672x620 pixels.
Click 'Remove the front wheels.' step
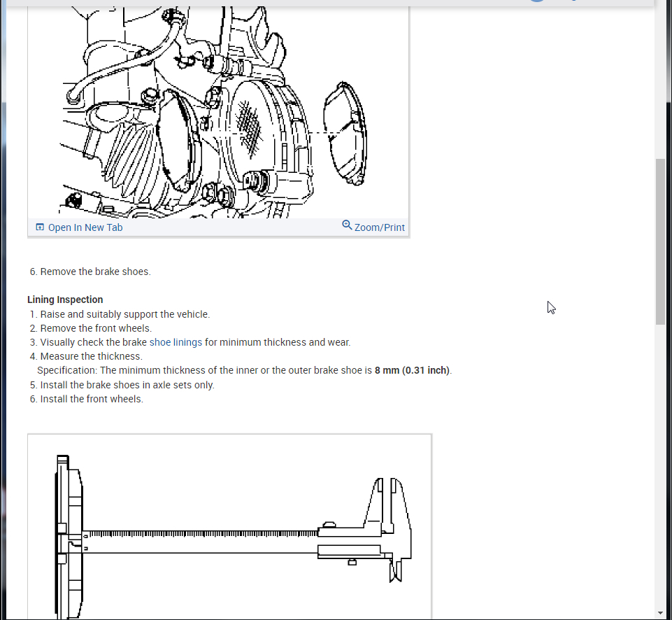[96, 328]
